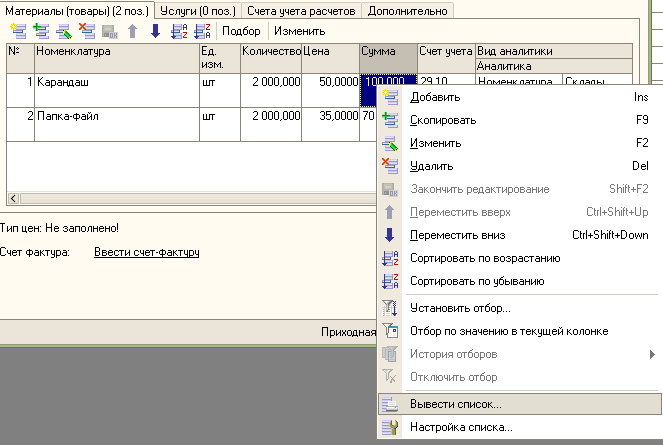663x445 pixels.
Task: Click the Счет учета column header
Action: click(446, 58)
